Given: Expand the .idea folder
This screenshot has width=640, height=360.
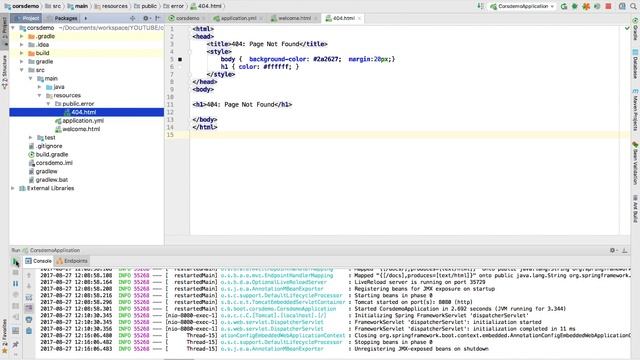Looking at the screenshot, I should (x=22, y=45).
